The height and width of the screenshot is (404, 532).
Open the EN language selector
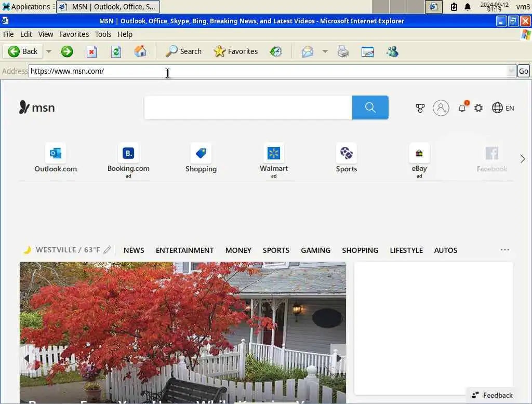[503, 108]
